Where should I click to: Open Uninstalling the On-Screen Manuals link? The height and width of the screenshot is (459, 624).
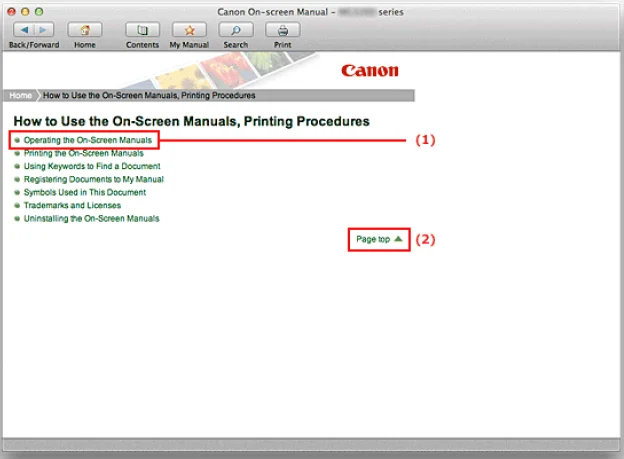(91, 219)
